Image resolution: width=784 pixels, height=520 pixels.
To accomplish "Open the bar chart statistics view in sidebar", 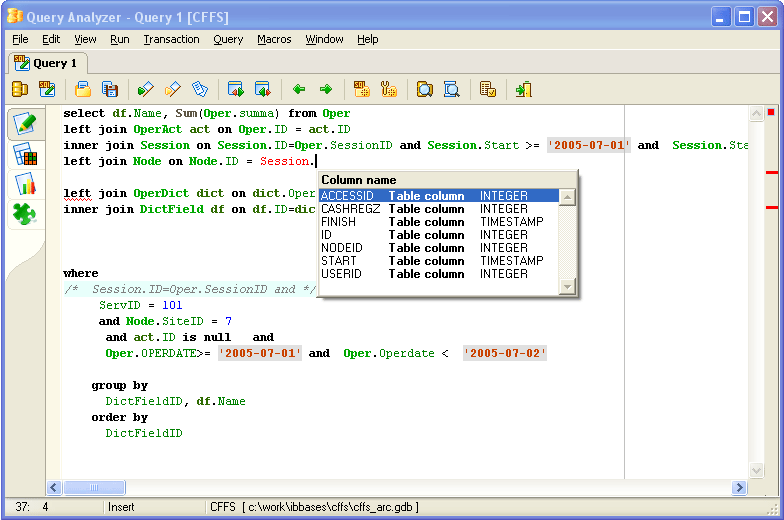I will (x=25, y=184).
